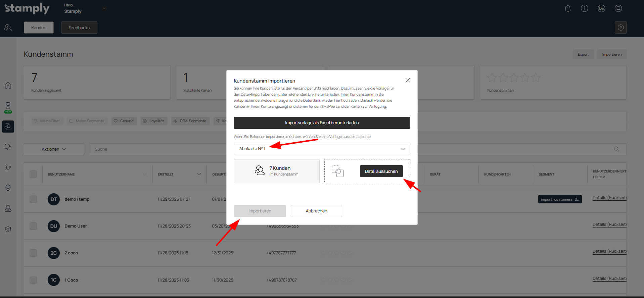Open the chat bubbles sidebar icon
Viewport: 644px width, 298px height.
8,147
